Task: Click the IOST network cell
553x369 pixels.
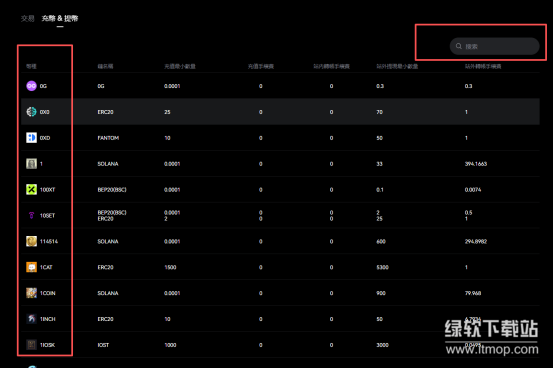Action: pos(103,345)
